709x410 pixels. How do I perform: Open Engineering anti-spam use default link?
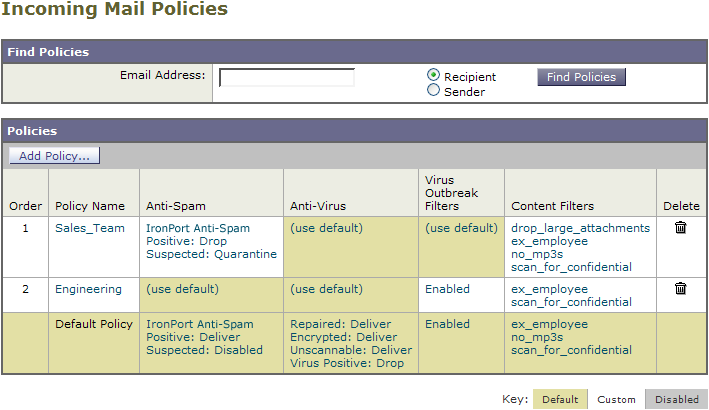pyautogui.click(x=182, y=289)
